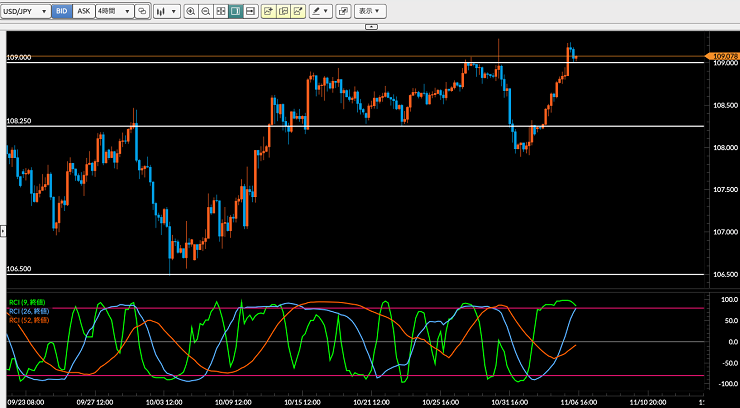Click the 108.500 price axis label

coord(724,106)
